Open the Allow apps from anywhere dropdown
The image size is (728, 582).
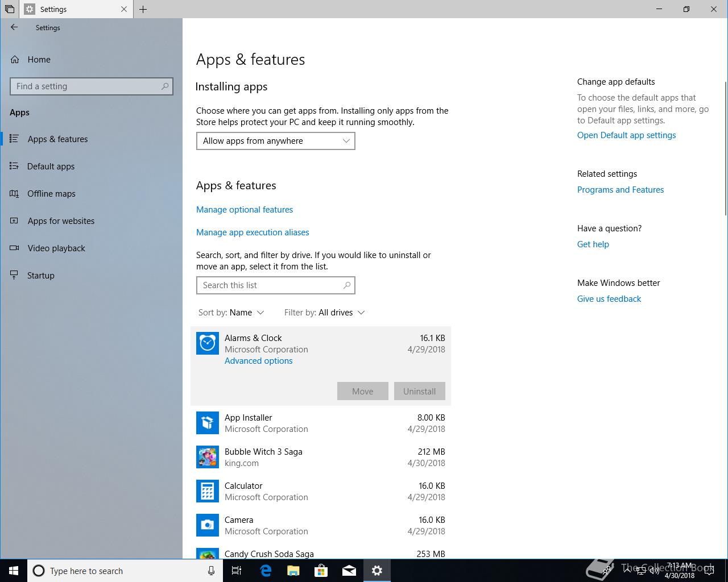coord(276,141)
